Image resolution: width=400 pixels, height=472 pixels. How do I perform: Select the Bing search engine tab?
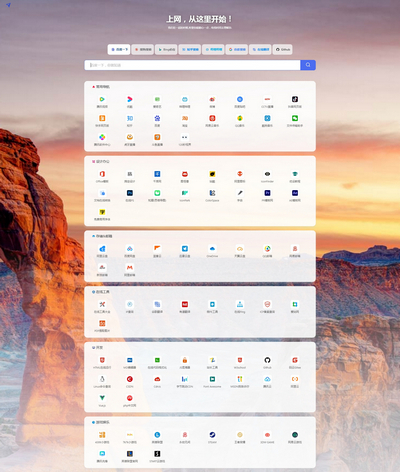[166, 49]
